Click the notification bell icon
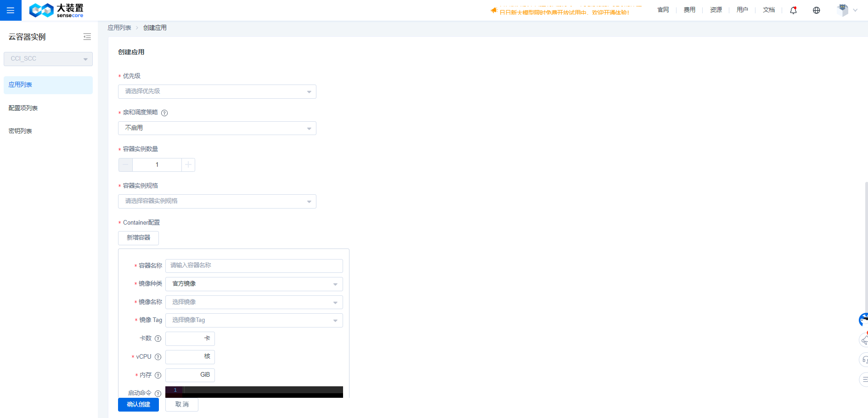Screen dimensions: 868x418 [793, 10]
